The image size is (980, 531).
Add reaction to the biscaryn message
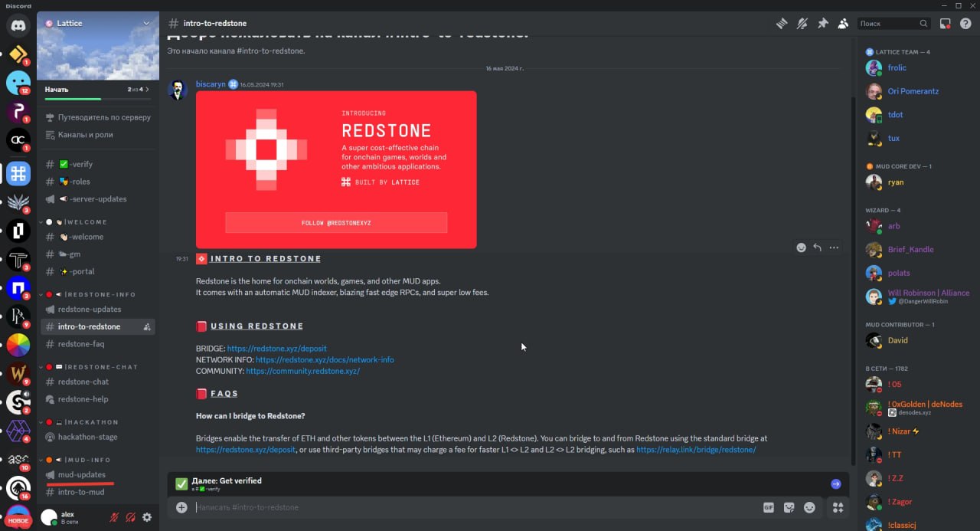pos(801,247)
